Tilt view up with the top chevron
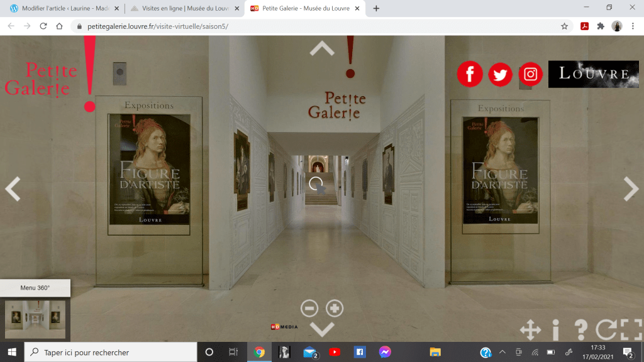The height and width of the screenshot is (362, 644). [x=322, y=48]
